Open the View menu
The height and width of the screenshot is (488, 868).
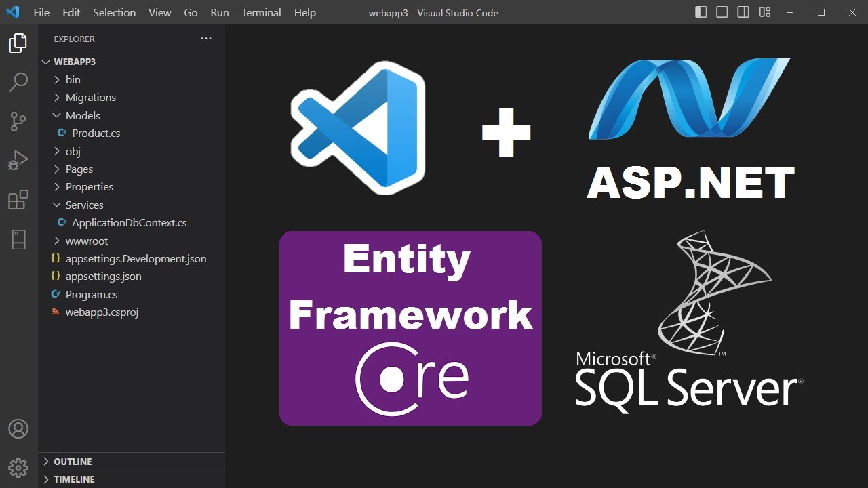[160, 12]
